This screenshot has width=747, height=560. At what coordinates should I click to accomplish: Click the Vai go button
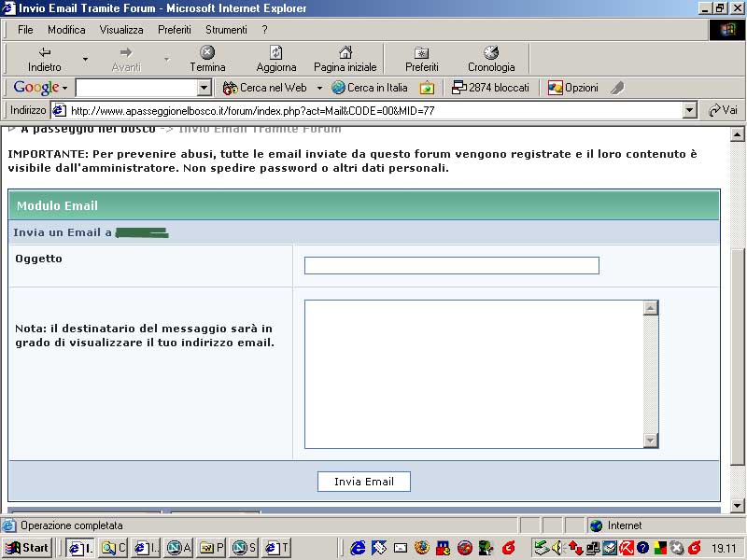click(x=723, y=110)
